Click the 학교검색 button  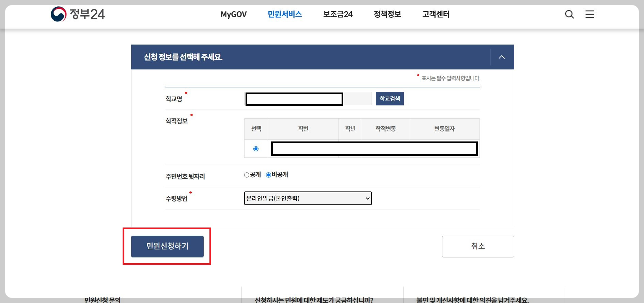pyautogui.click(x=390, y=99)
